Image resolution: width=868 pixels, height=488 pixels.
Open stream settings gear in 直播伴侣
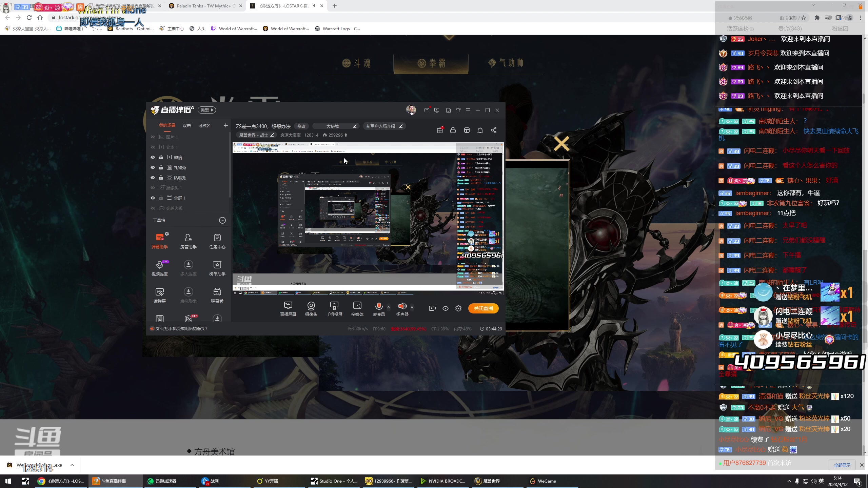(458, 308)
